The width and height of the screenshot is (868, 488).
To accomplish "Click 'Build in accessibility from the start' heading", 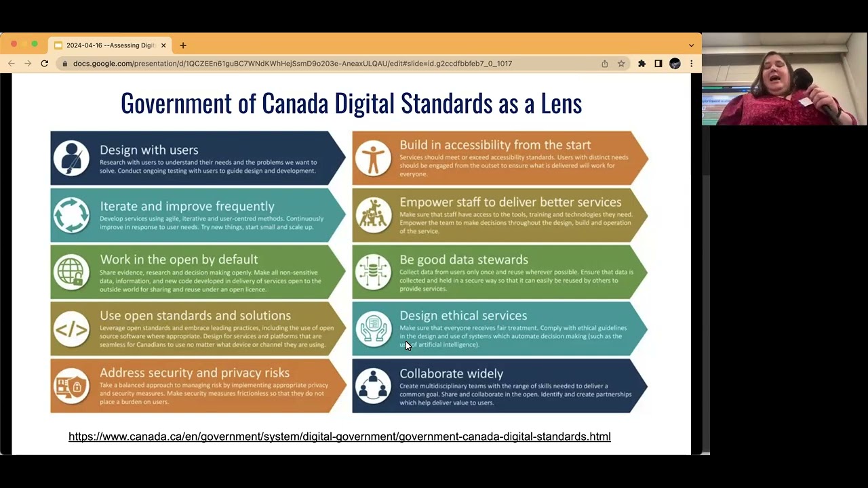I will pos(495,145).
